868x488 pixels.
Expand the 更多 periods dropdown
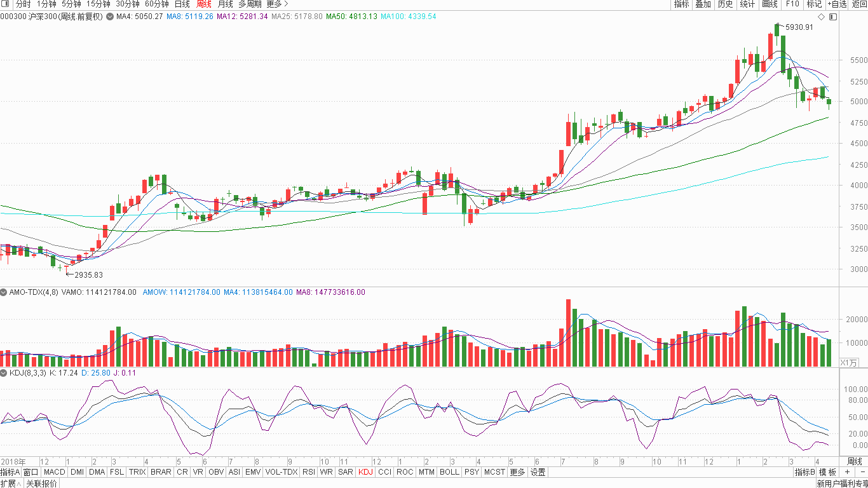point(276,4)
